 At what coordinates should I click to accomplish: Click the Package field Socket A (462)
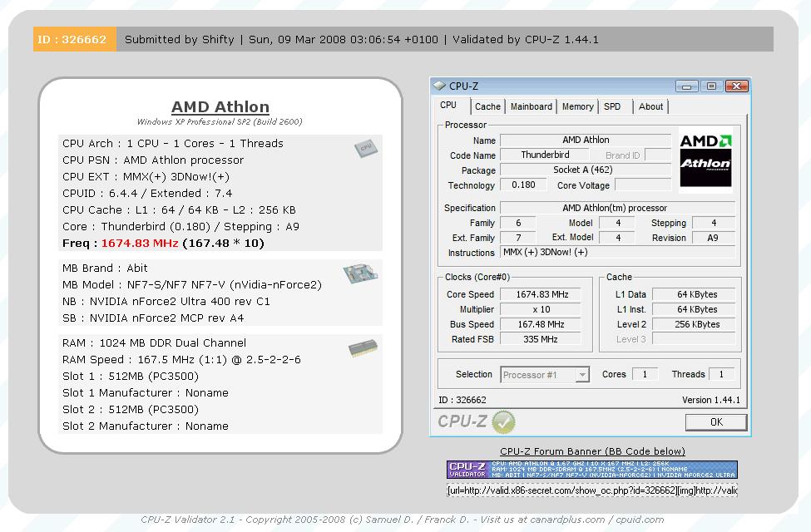586,170
